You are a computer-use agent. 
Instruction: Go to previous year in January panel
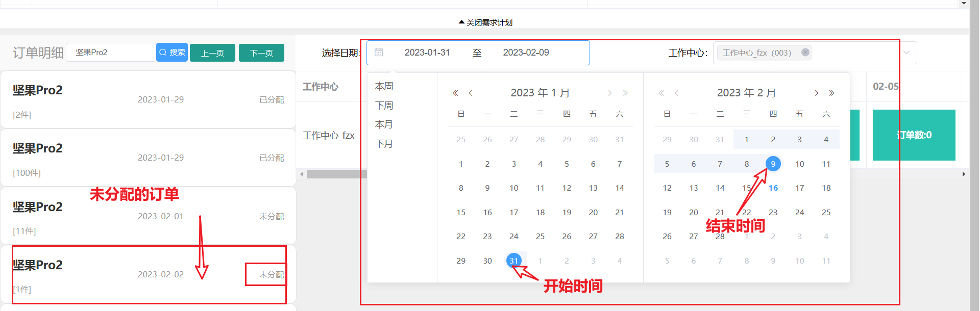[455, 93]
